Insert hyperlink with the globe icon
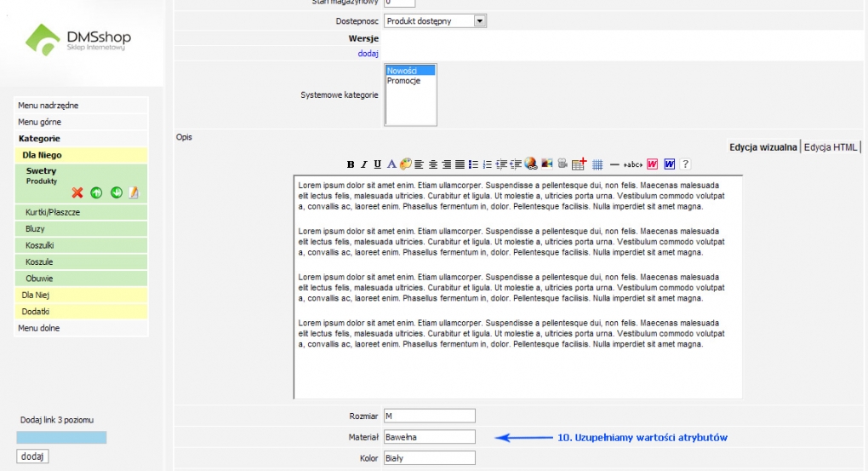Image resolution: width=868 pixels, height=471 pixels. [x=530, y=164]
